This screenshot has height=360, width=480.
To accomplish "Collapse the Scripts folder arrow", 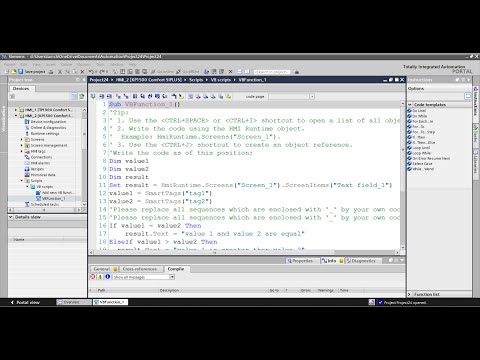I will tap(22, 181).
